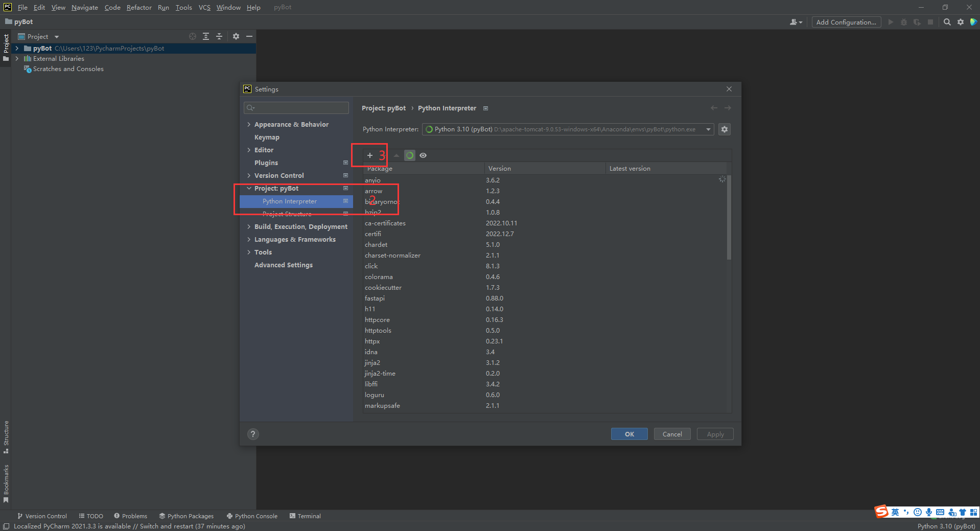Sort packages by the Package column header
The image size is (980, 531).
point(424,169)
